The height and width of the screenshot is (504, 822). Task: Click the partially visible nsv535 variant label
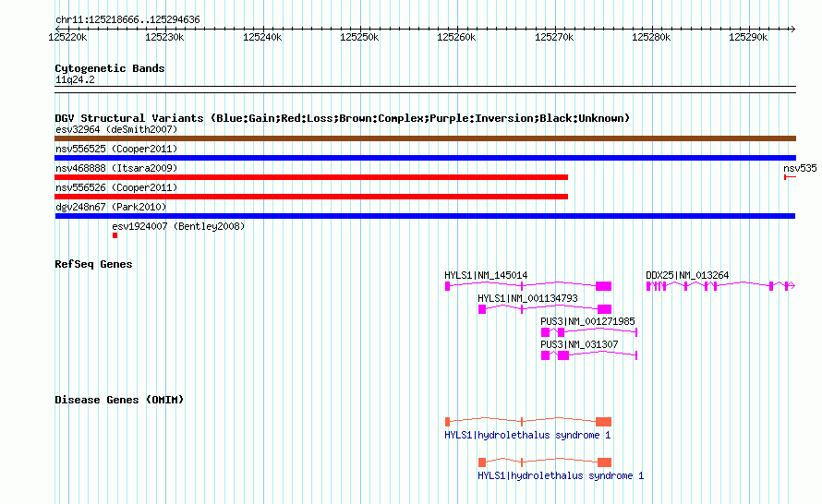800,168
